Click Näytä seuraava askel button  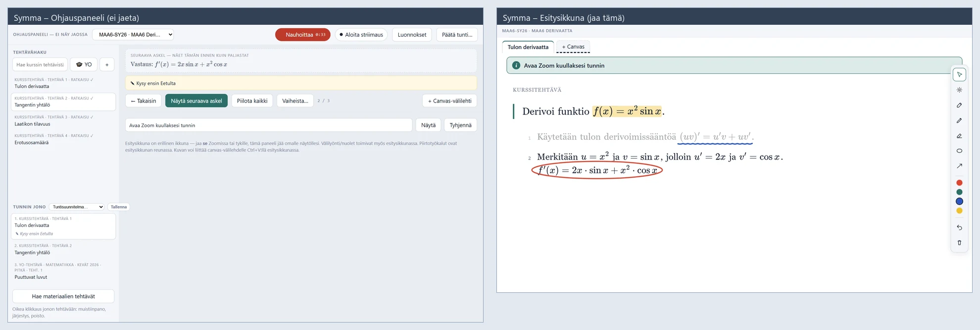[x=196, y=101]
